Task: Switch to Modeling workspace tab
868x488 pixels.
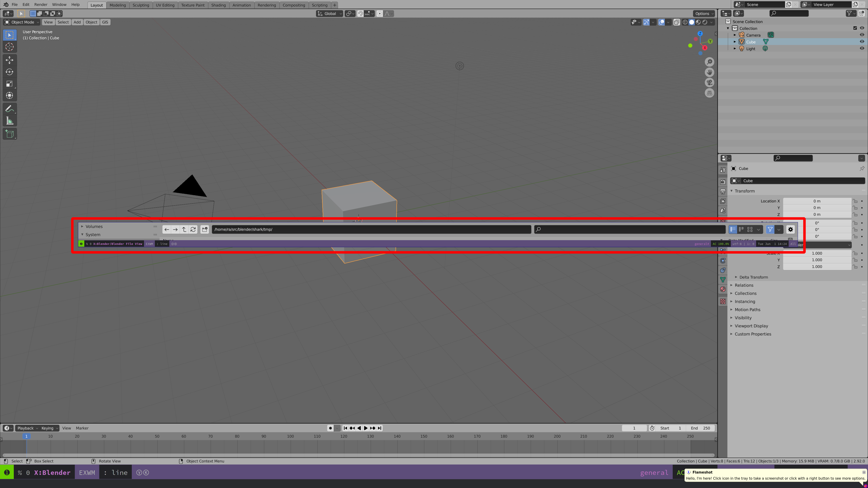Action: click(x=118, y=5)
